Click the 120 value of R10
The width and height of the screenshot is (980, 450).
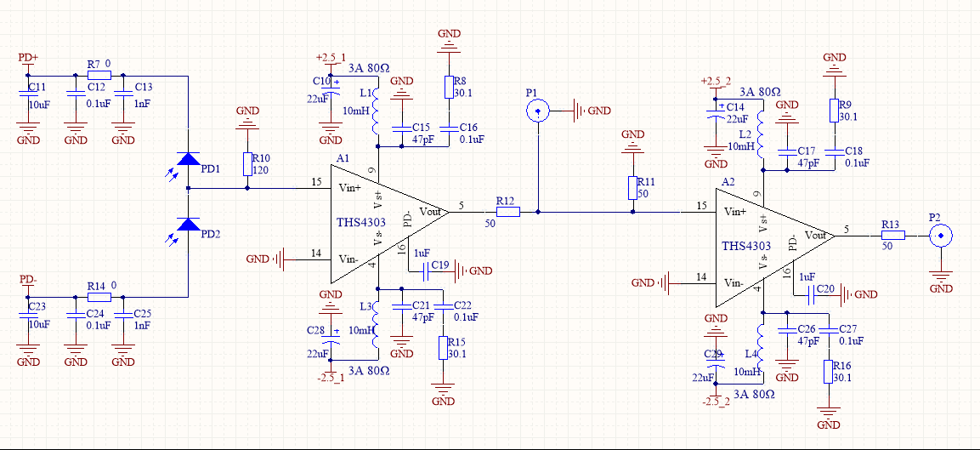pos(261,169)
